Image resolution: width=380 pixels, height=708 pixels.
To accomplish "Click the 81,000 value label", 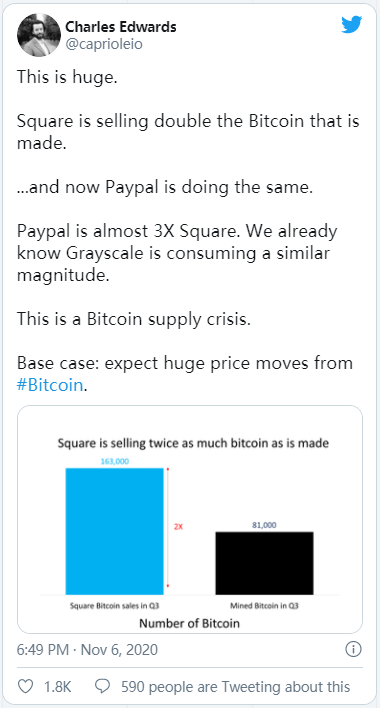I will coord(264,525).
